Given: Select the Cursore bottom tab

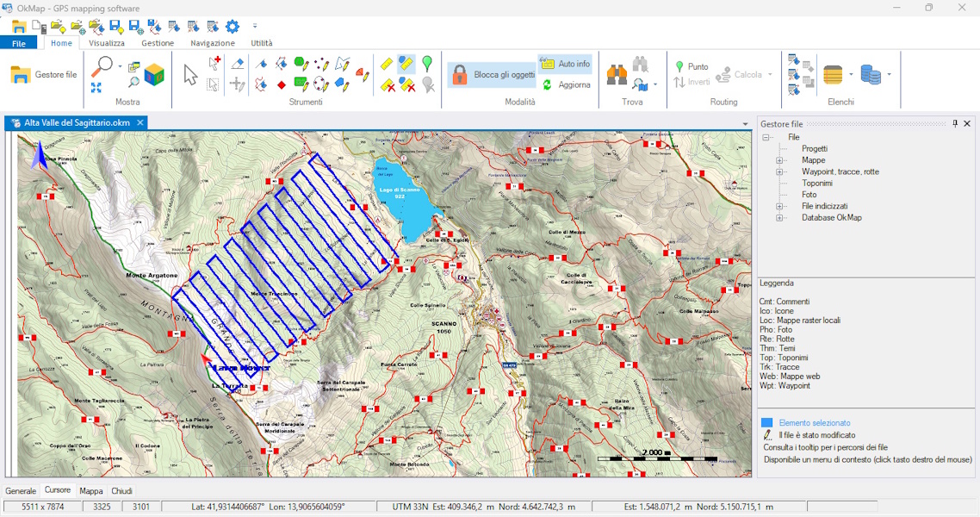Looking at the screenshot, I should coord(58,490).
